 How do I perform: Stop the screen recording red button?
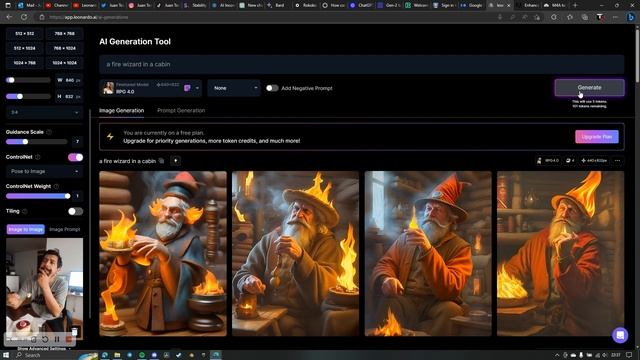(x=69, y=339)
